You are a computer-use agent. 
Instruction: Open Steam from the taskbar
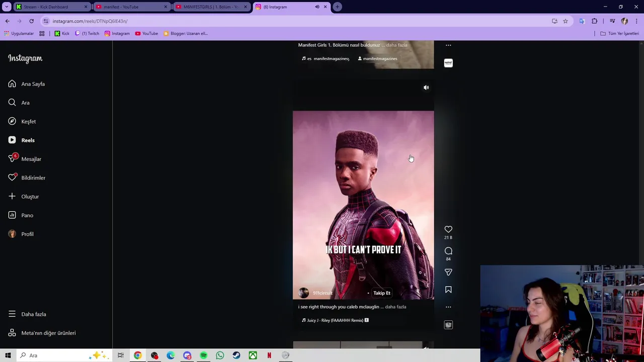click(x=236, y=355)
